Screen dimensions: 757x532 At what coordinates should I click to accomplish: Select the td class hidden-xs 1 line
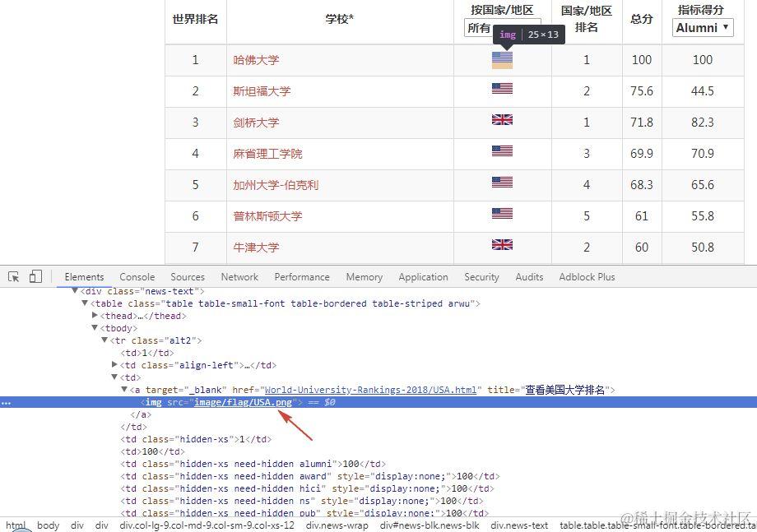(x=196, y=439)
